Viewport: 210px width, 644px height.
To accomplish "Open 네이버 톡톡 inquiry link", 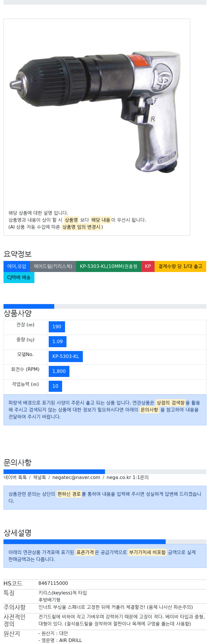I will 15,478.
